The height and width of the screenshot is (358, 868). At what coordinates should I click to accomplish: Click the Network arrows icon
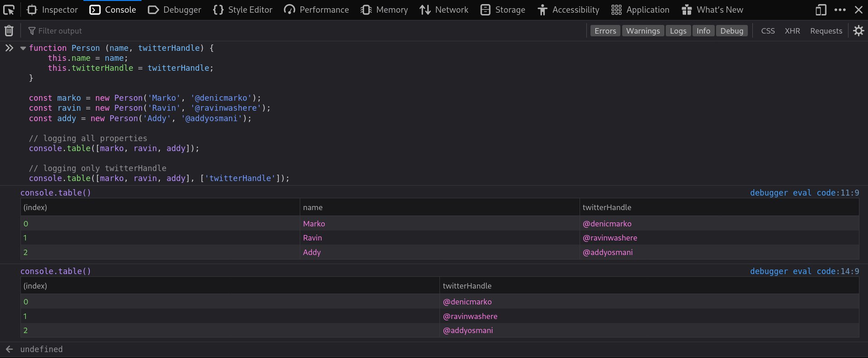click(x=425, y=10)
